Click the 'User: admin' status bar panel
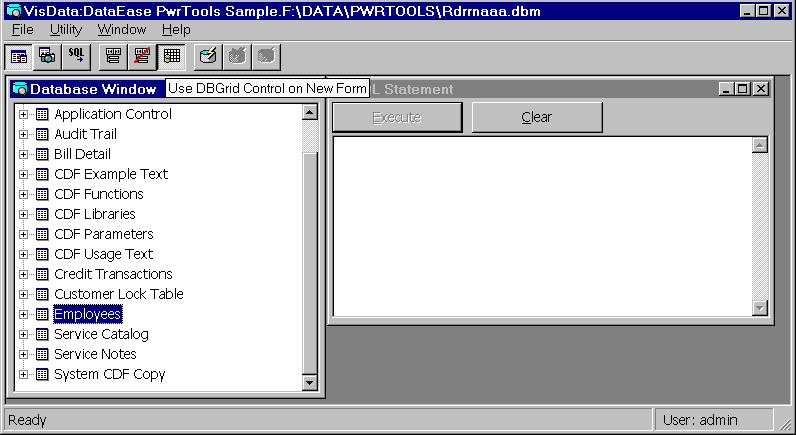Image resolution: width=796 pixels, height=435 pixels. coord(714,420)
